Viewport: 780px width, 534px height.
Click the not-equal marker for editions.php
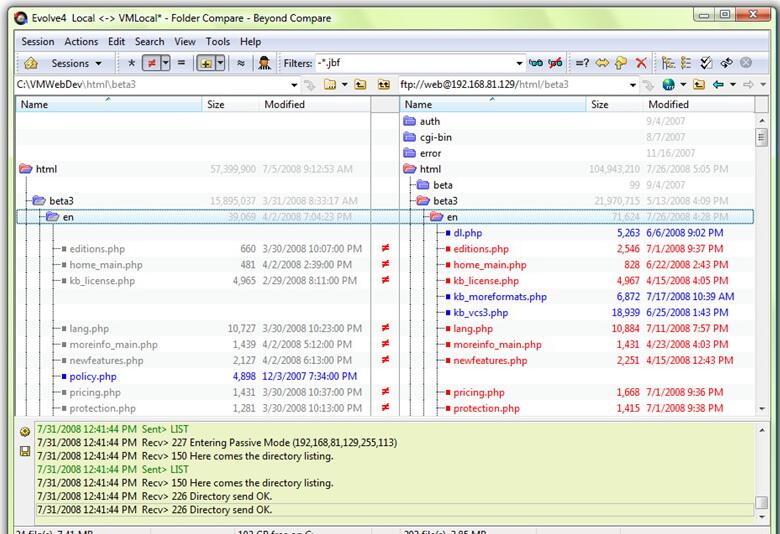(x=385, y=248)
